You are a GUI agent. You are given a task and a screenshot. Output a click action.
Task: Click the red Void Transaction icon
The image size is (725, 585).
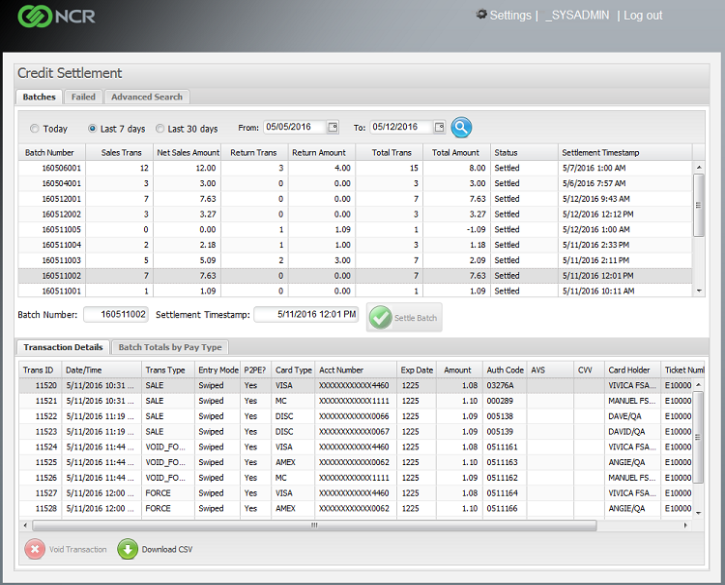point(33,549)
